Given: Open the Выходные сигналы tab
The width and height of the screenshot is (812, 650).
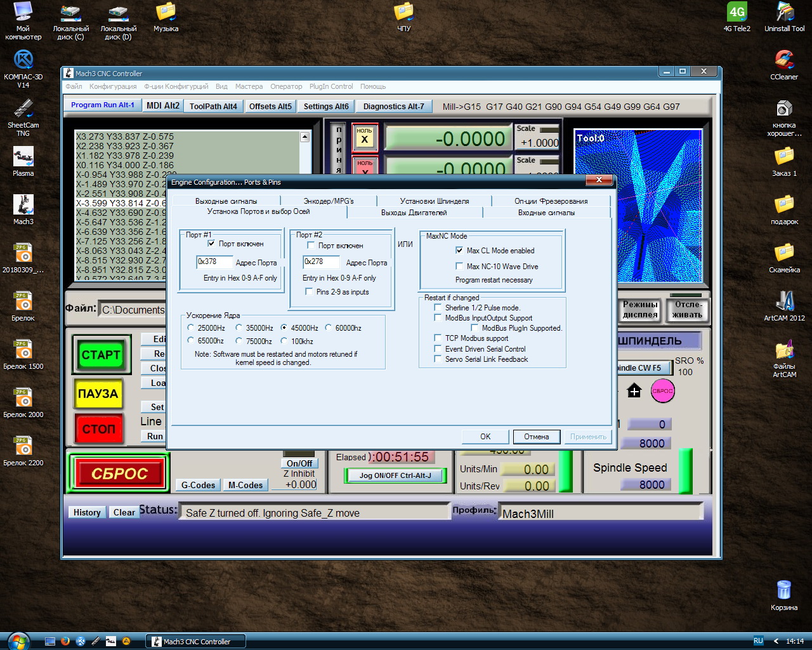Looking at the screenshot, I should [226, 201].
